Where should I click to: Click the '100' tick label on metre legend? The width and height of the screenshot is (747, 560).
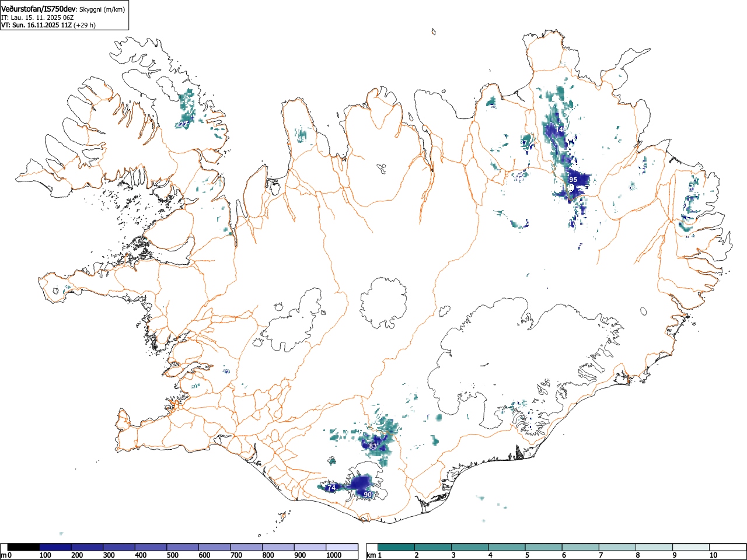[x=45, y=555]
